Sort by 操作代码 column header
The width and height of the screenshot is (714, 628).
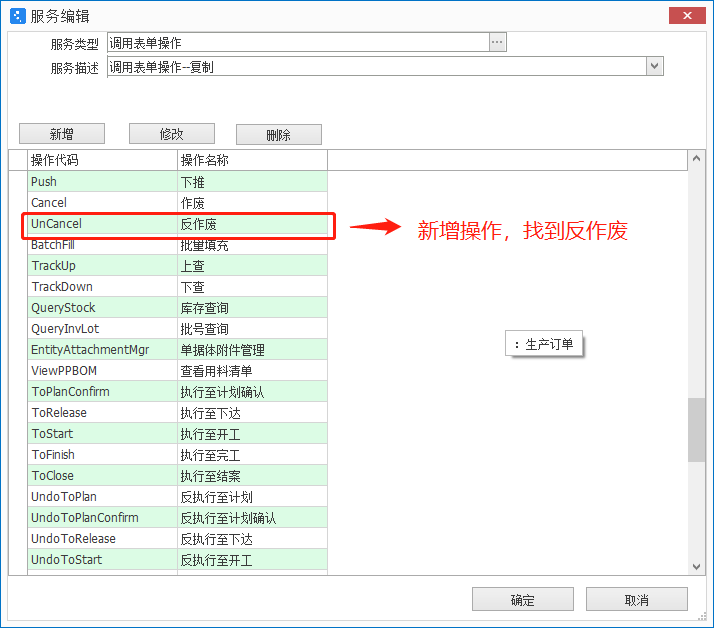tap(102, 160)
